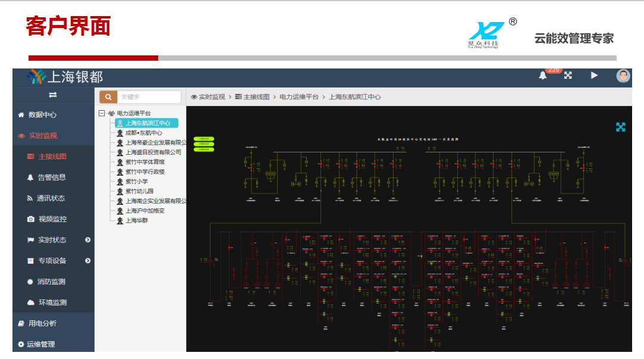Expand the 专项设备 arrow
Screen dimensions: 644x359
pyautogui.click(x=88, y=261)
